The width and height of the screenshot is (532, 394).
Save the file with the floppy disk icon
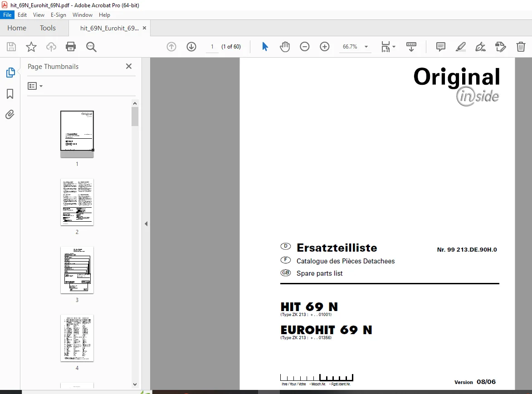(x=11, y=47)
